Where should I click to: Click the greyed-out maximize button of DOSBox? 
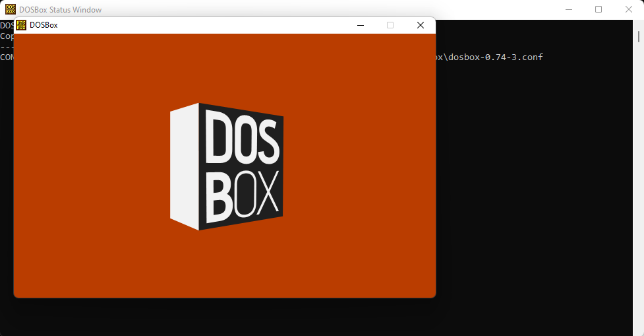tap(390, 25)
